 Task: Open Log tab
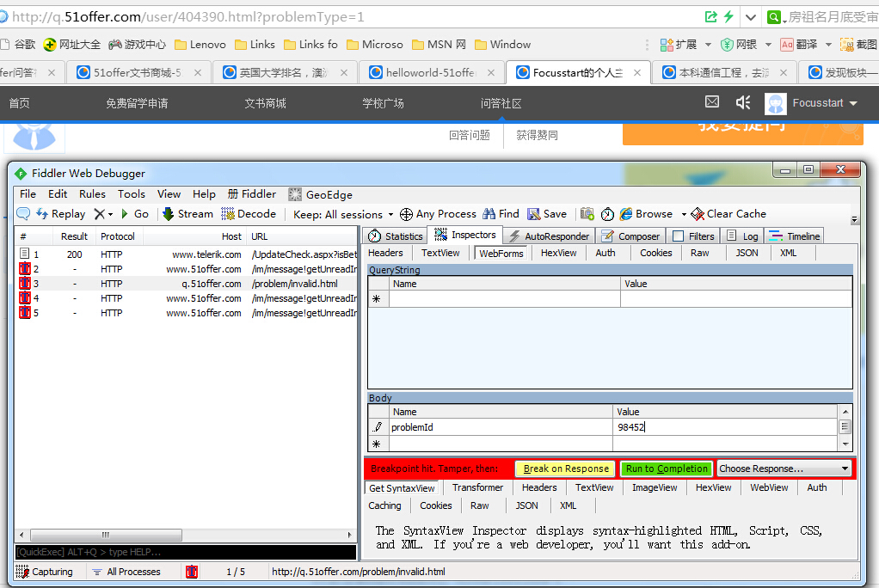click(742, 236)
